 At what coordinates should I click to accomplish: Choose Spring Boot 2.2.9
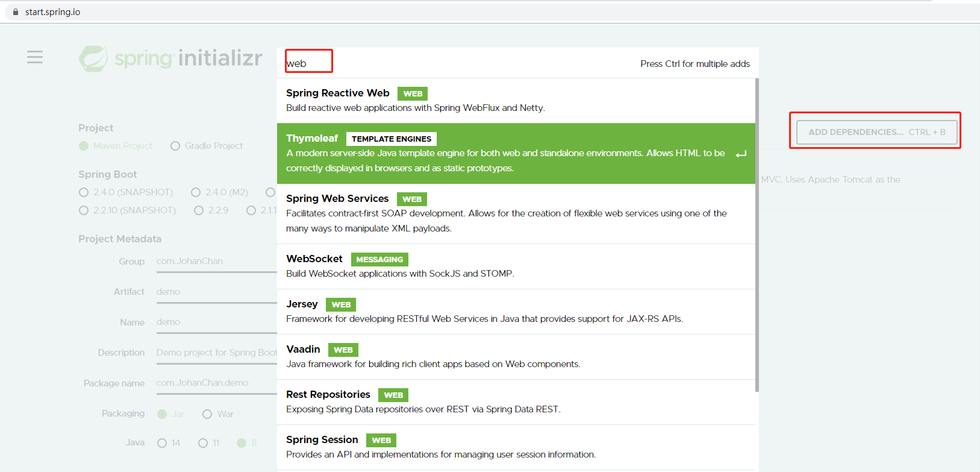199,210
